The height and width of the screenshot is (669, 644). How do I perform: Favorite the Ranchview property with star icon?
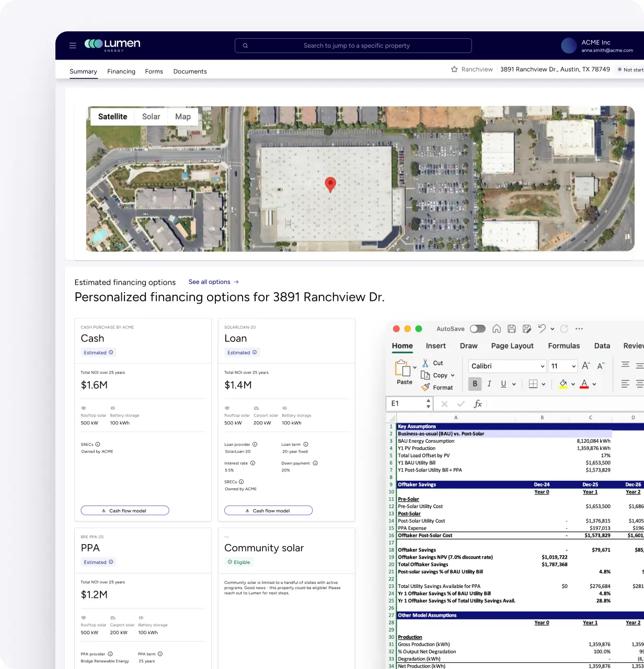454,70
